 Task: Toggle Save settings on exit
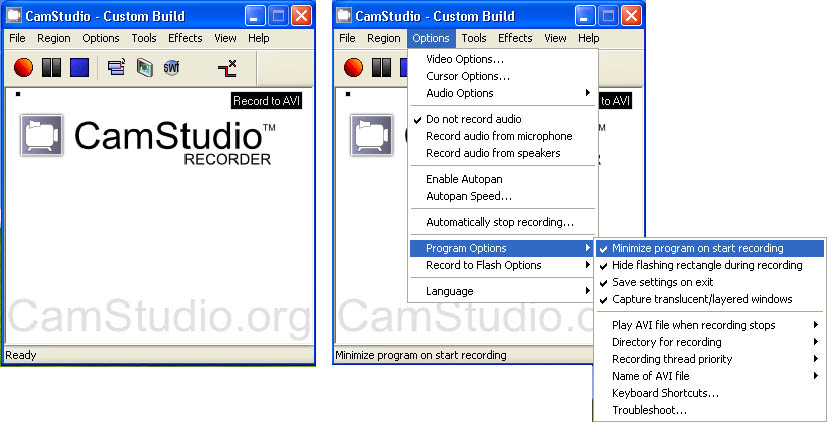[709, 282]
